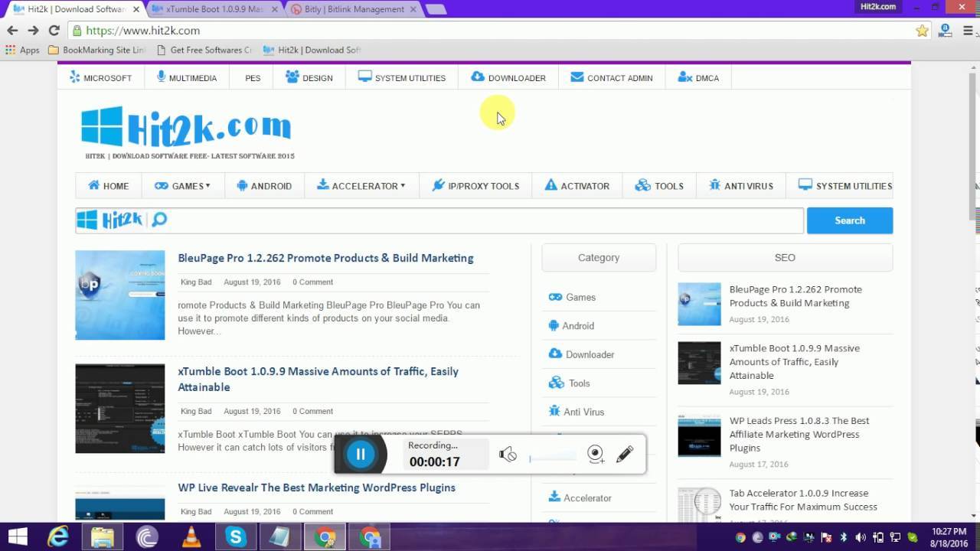Image resolution: width=980 pixels, height=551 pixels.
Task: Open the Apps bookmarks shortcut
Action: pyautogui.click(x=22, y=50)
